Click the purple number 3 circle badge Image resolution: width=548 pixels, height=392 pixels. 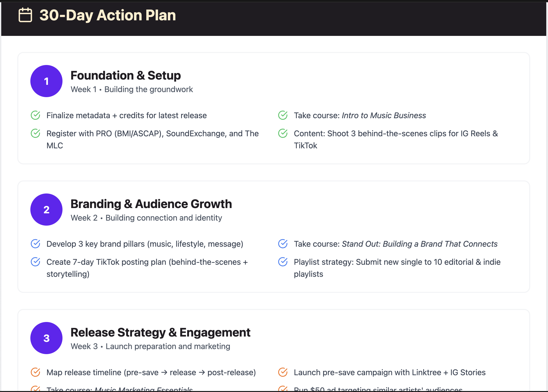[x=46, y=338]
